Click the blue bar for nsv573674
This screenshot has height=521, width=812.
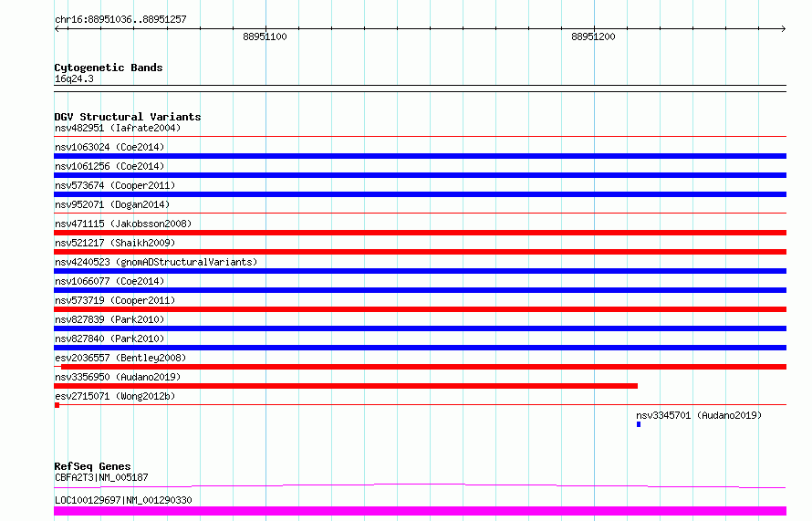pos(420,194)
